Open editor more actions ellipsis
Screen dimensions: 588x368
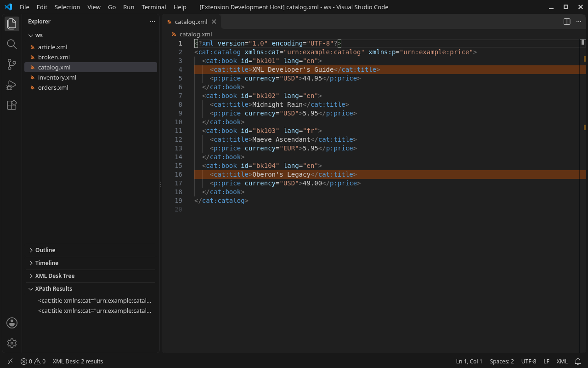(x=579, y=22)
